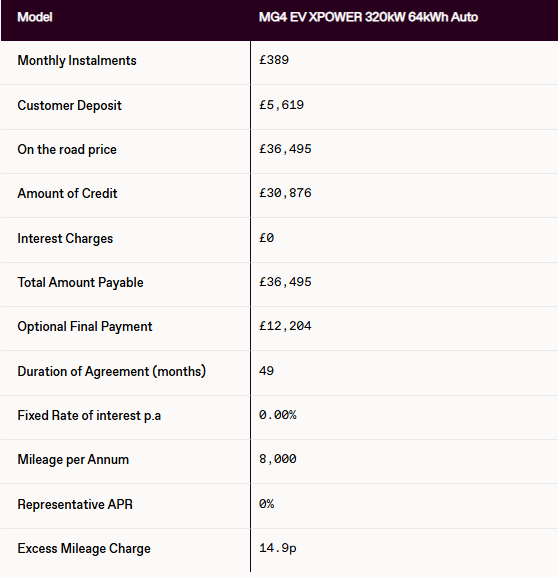Viewport: 558px width, 577px height.
Task: Click the Interest Charges row label
Action: (65, 238)
